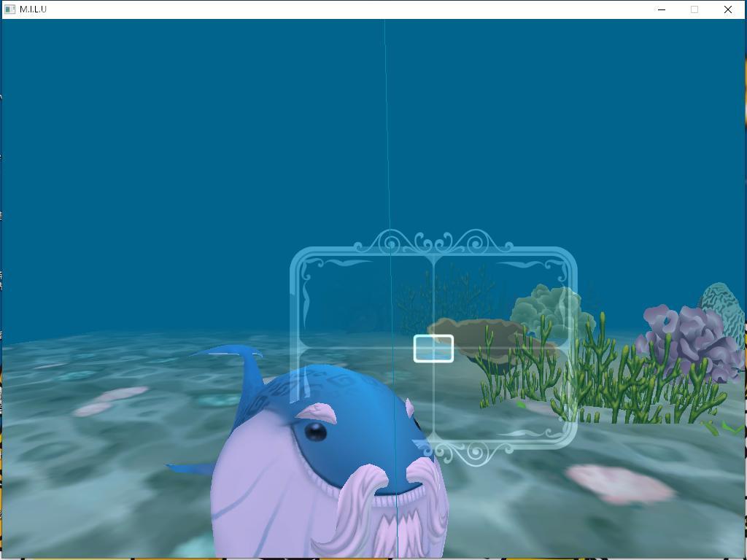The height and width of the screenshot is (560, 747).
Task: Click the whale's dark eye
Action: (315, 432)
